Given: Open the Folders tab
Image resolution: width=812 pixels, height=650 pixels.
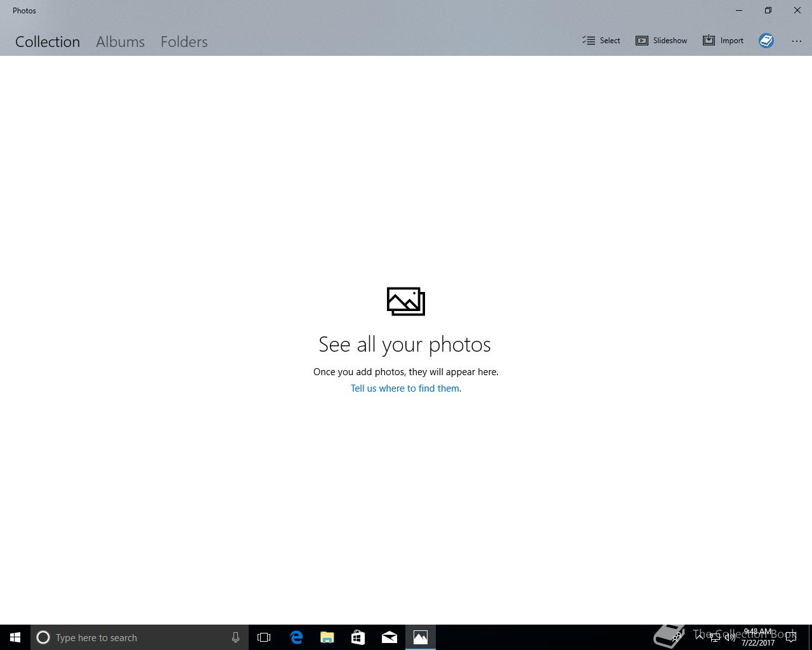Looking at the screenshot, I should coord(184,42).
